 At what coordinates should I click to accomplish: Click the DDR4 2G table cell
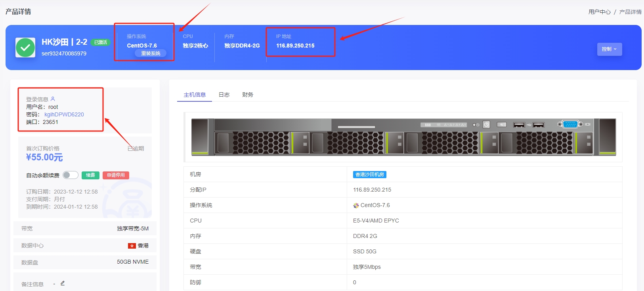(x=365, y=236)
